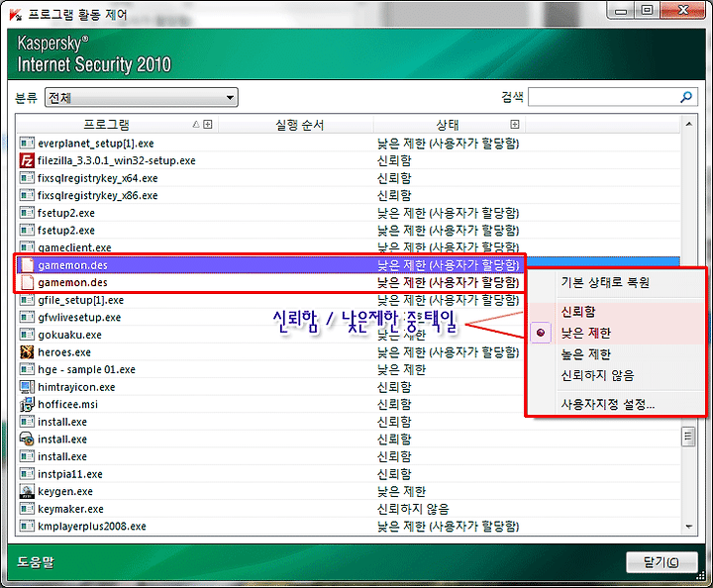Viewport: 713px width, 588px height.
Task: Click the heroes.exe game icon
Action: pyautogui.click(x=27, y=352)
